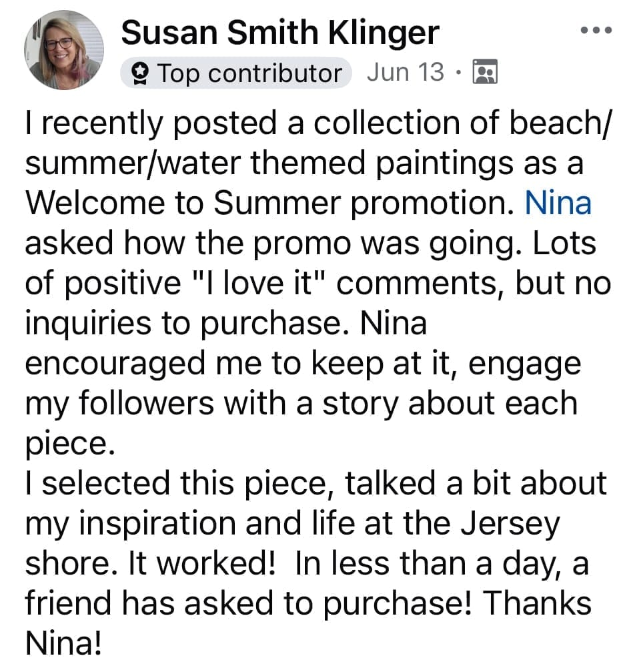Image resolution: width=621 pixels, height=672 pixels.
Task: Open the Susan Smith Klinger author name
Action: [280, 33]
